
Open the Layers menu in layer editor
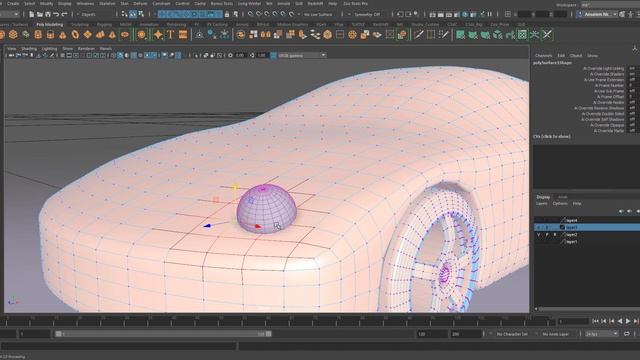coord(542,203)
